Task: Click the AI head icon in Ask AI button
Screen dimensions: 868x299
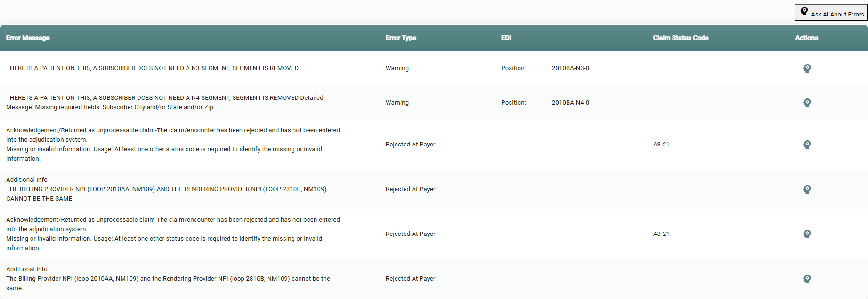Action: [804, 11]
